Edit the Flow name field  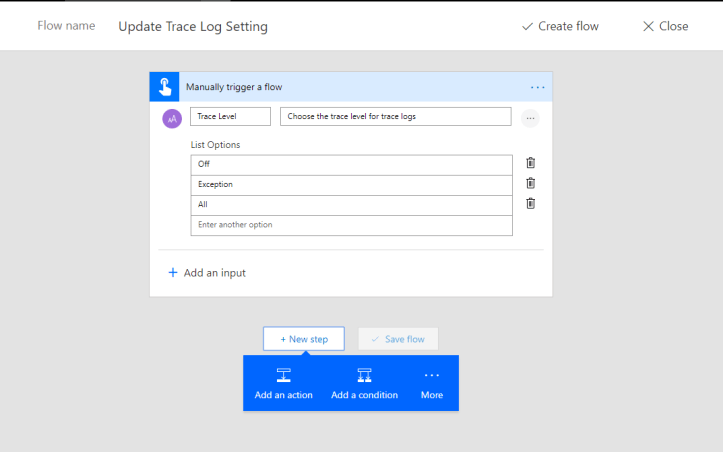193,26
